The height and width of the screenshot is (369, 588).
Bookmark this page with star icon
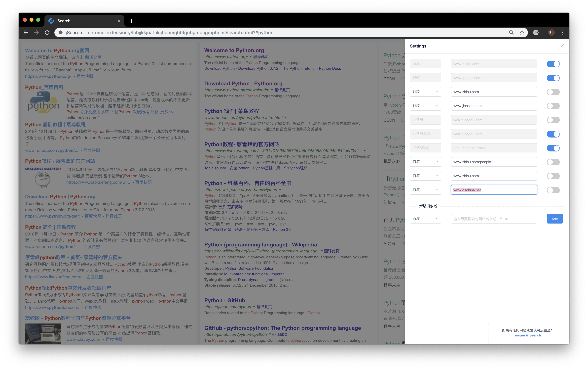[x=522, y=32]
